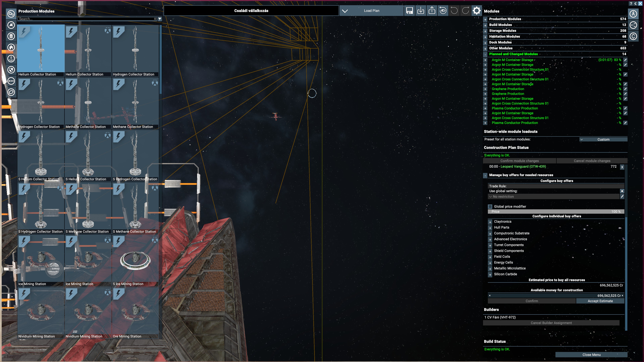Reset the camera view with the eye icon

[x=443, y=11]
